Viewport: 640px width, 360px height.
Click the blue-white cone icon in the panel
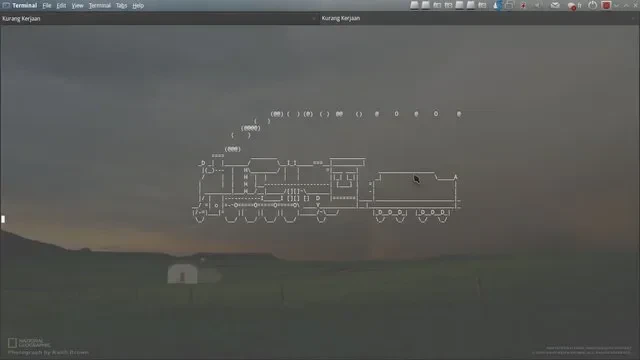click(x=498, y=5)
